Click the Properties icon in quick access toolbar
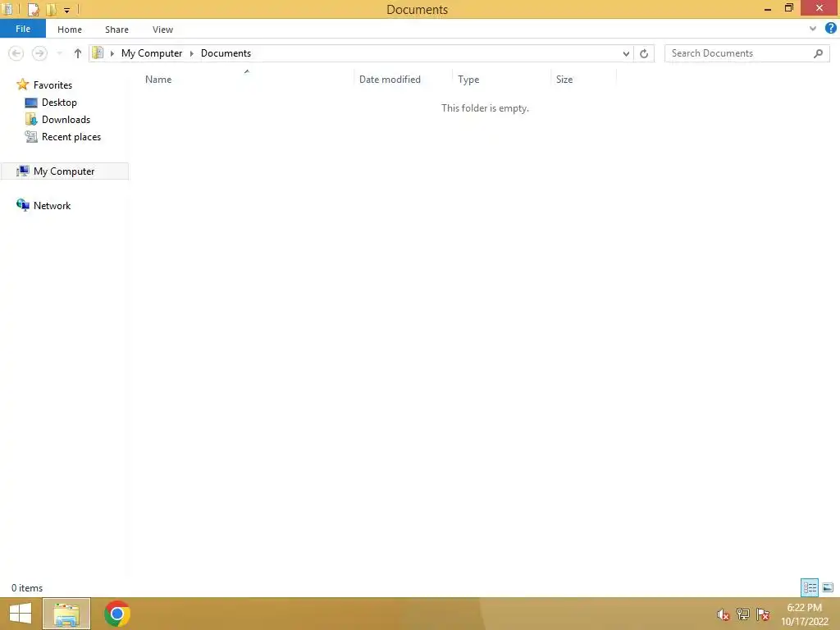 [33, 9]
